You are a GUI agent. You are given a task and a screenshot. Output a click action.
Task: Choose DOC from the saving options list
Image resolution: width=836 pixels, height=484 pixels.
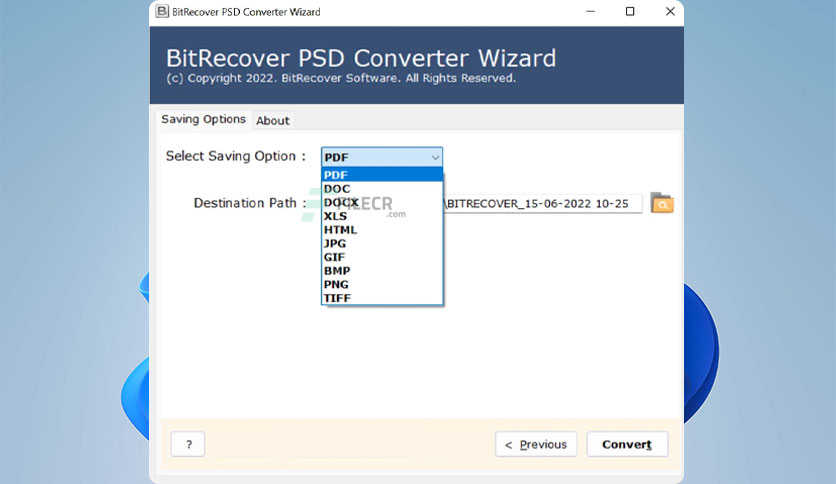[x=382, y=189]
